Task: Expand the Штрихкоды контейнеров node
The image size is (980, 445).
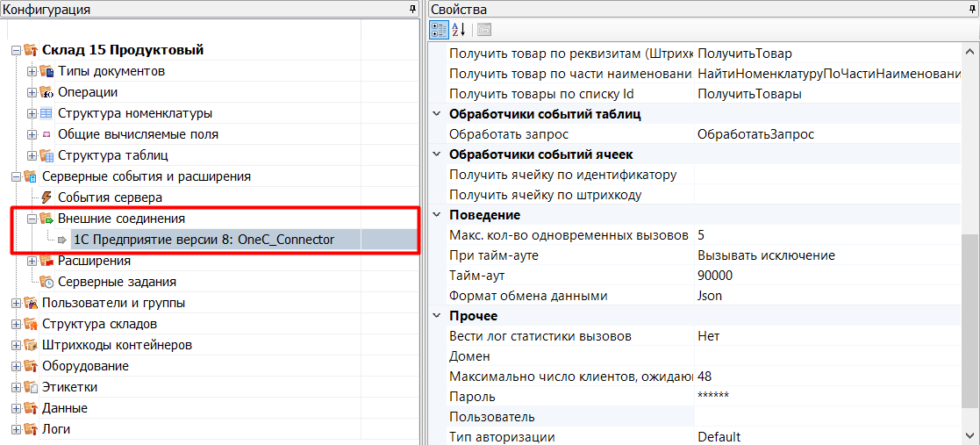Action: pos(16,345)
